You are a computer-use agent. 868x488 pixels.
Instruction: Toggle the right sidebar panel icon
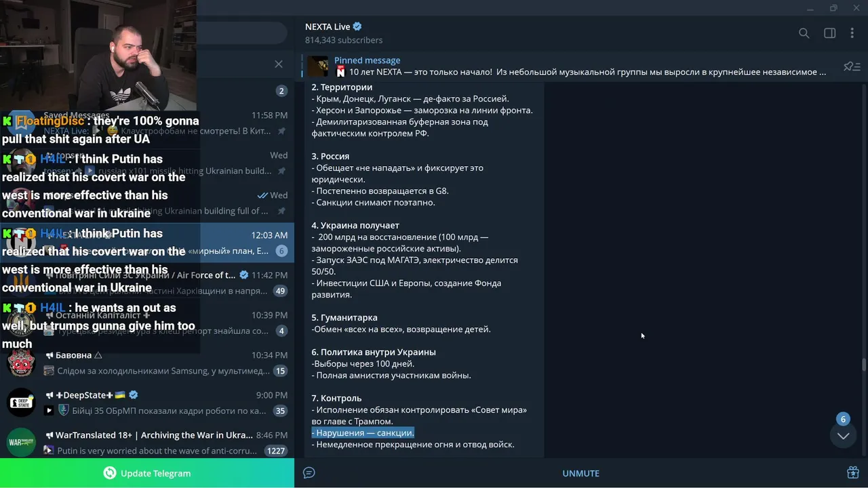coord(829,33)
